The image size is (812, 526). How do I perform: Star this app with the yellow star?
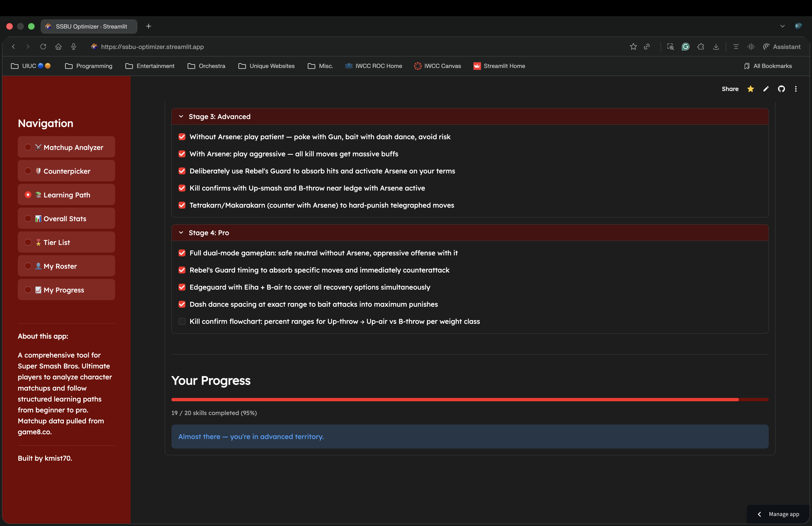click(x=751, y=89)
